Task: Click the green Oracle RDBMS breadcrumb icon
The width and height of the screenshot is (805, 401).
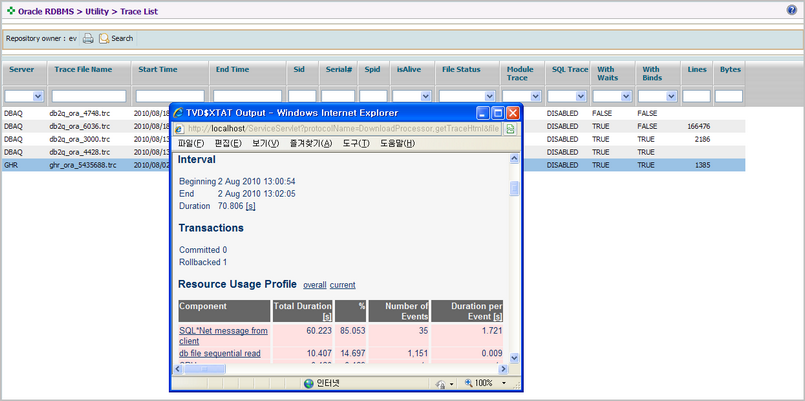Action: pyautogui.click(x=11, y=11)
